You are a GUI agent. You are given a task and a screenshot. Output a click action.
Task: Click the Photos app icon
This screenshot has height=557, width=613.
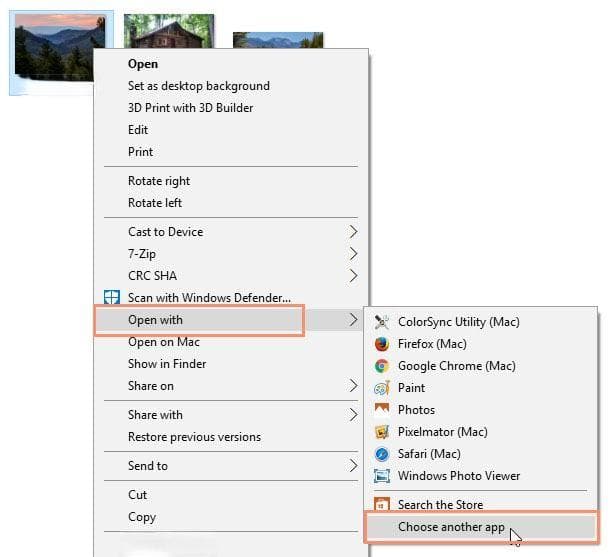382,409
